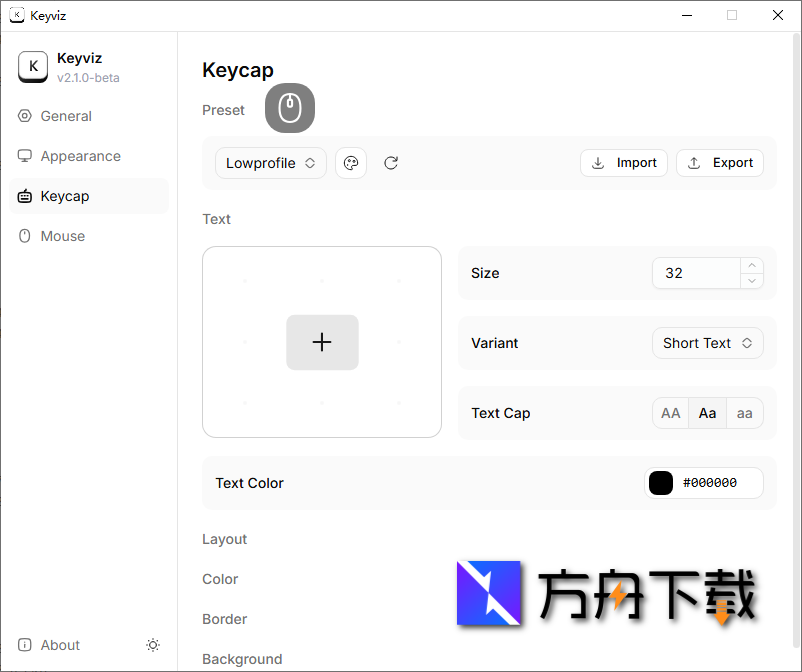Open the Short Text variant dropdown
802x672 pixels.
[x=708, y=342]
